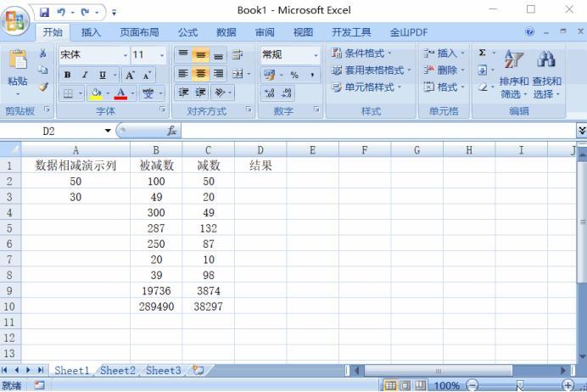
Task: Redo the last action
Action: coord(86,13)
